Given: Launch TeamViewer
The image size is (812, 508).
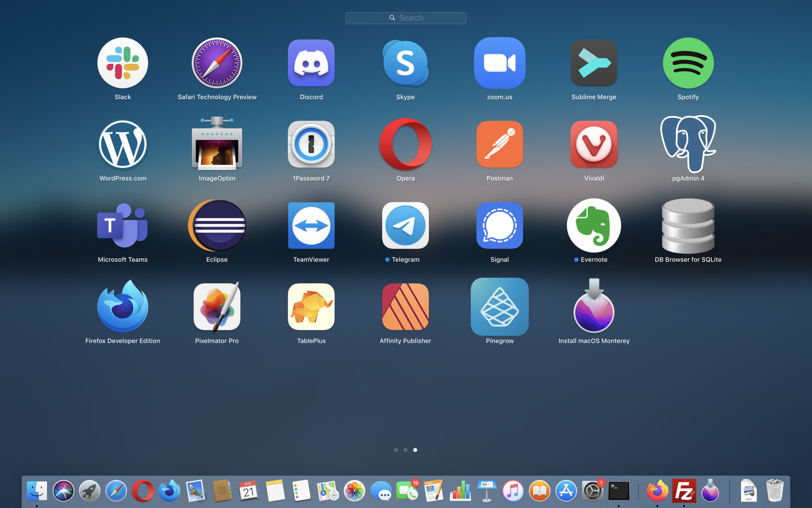Looking at the screenshot, I should pyautogui.click(x=311, y=226).
